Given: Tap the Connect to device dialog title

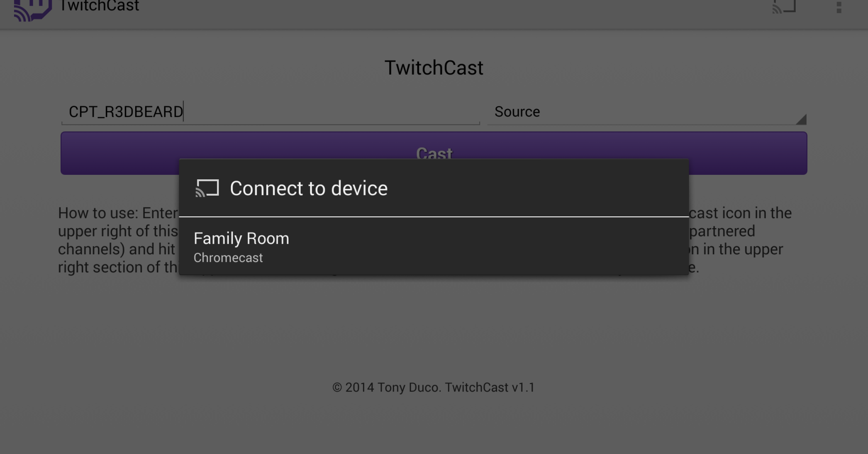Looking at the screenshot, I should tap(309, 188).
